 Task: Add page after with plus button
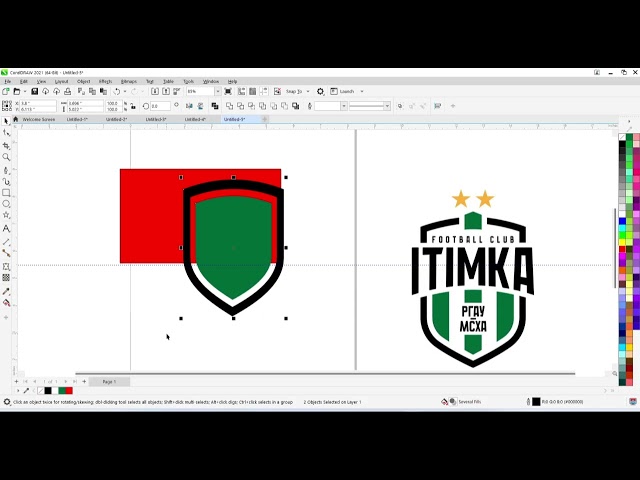click(84, 382)
